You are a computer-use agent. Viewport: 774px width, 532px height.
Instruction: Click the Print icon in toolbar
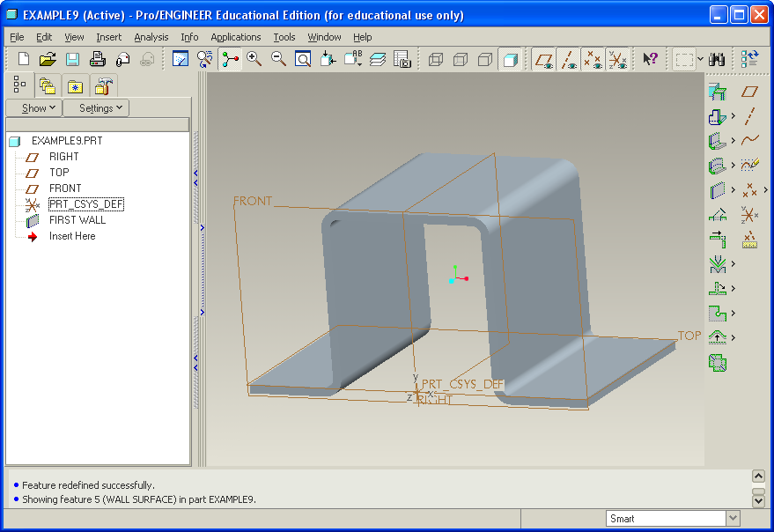98,59
